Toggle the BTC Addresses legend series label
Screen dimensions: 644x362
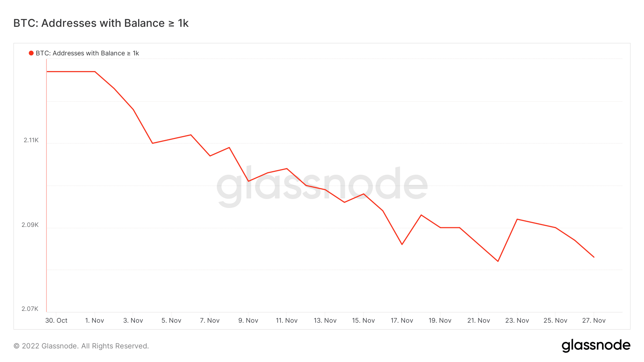[x=87, y=53]
